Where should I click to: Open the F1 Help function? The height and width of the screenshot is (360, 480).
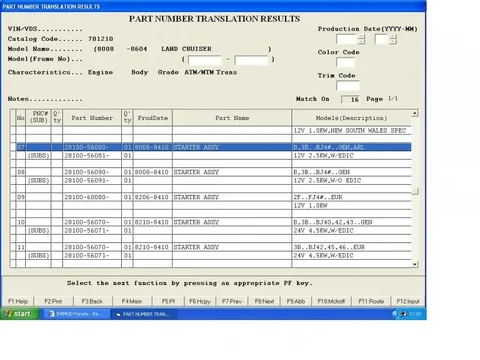coord(18,301)
